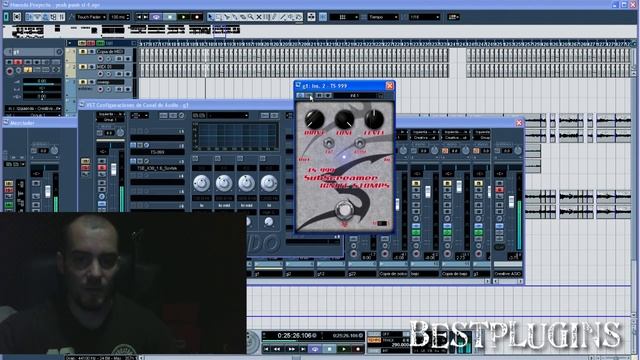Click the first EQ band gain knob

(201, 183)
